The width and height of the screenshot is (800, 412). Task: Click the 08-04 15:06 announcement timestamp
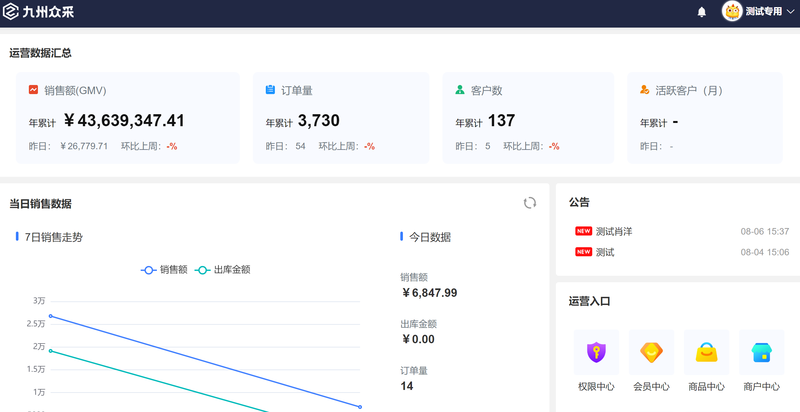(x=765, y=252)
